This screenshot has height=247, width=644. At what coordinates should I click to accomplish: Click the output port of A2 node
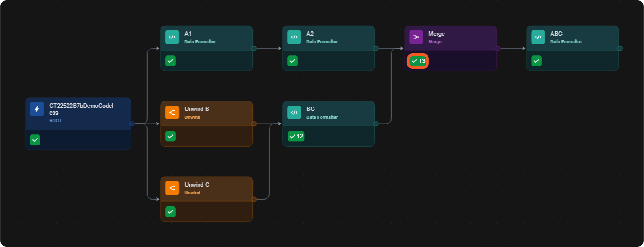(376, 48)
